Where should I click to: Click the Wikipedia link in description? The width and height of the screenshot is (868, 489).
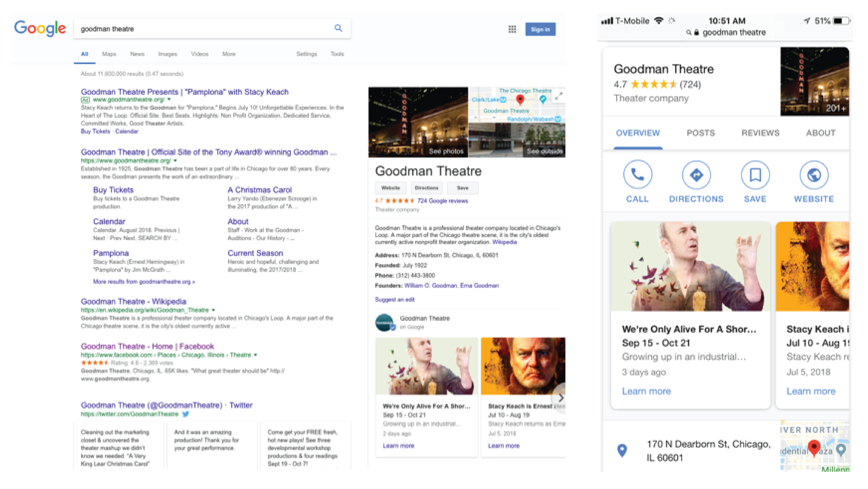point(504,242)
